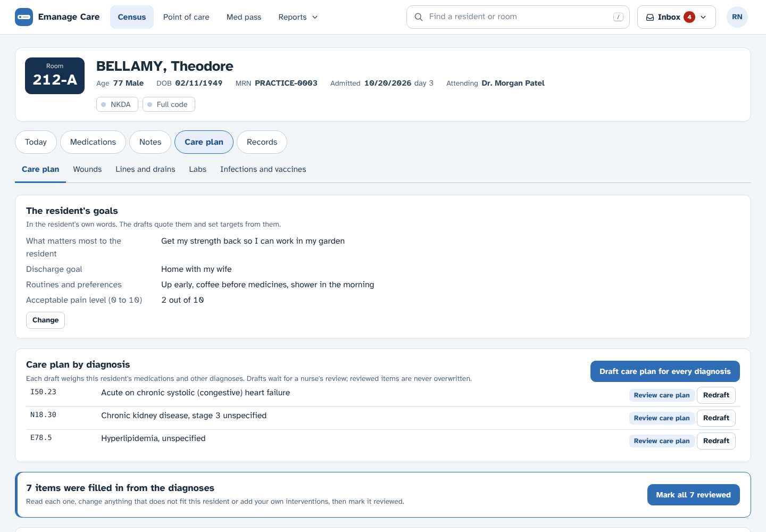
Task: Switch to the Medications tab
Action: click(x=93, y=142)
